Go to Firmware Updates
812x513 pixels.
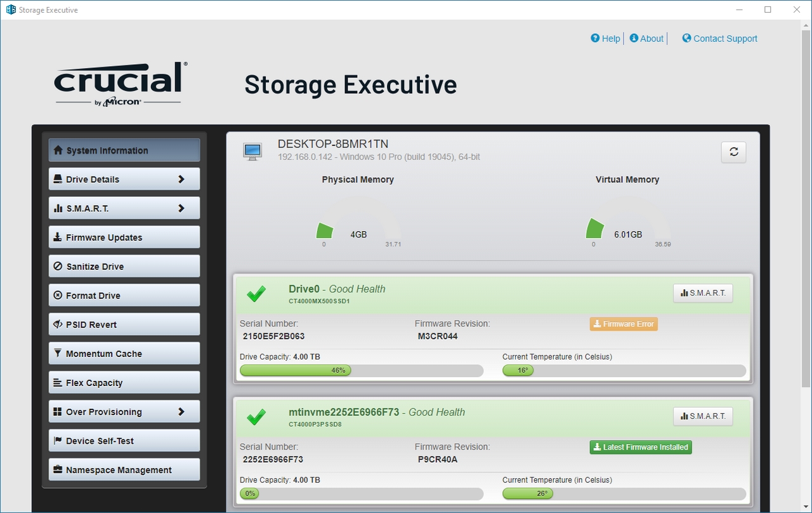coord(124,237)
